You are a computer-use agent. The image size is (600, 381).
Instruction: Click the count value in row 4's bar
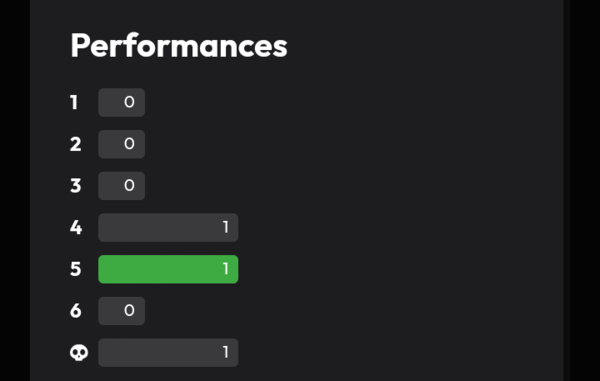coord(226,228)
